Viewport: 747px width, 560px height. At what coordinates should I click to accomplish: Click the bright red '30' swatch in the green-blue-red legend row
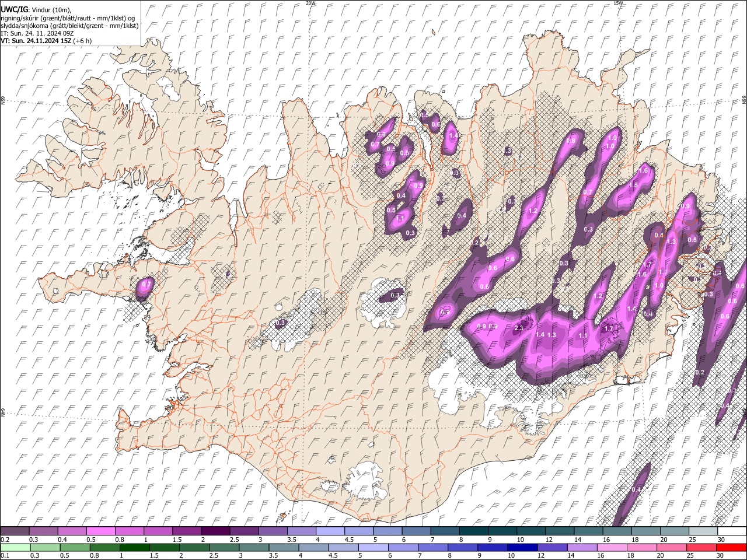[x=731, y=548]
